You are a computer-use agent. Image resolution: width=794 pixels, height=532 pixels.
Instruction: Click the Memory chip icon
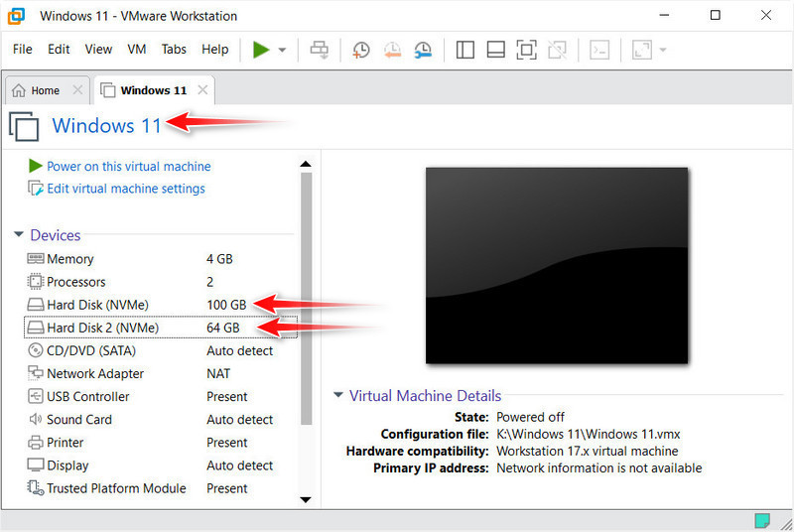pos(35,259)
